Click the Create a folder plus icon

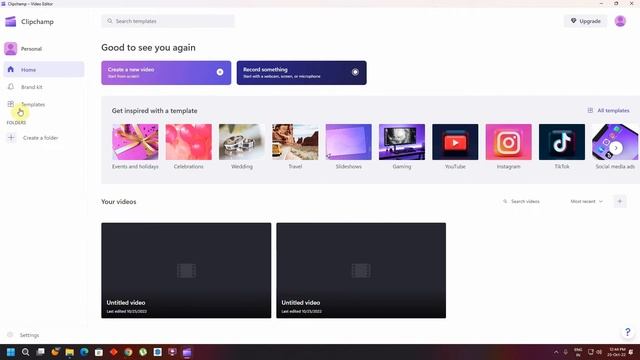tap(11, 138)
